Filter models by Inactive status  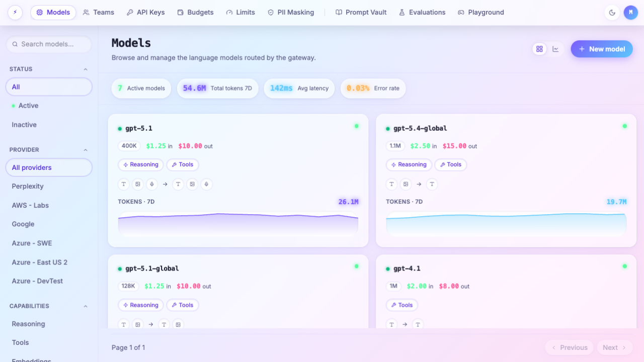[49, 125]
